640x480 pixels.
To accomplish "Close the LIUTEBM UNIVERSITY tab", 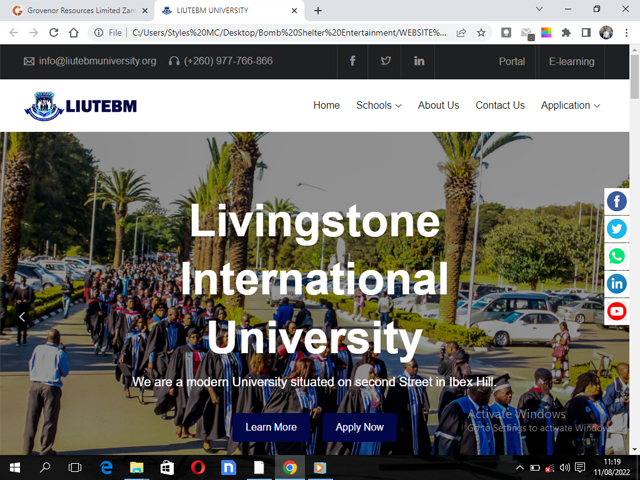I will [x=294, y=11].
